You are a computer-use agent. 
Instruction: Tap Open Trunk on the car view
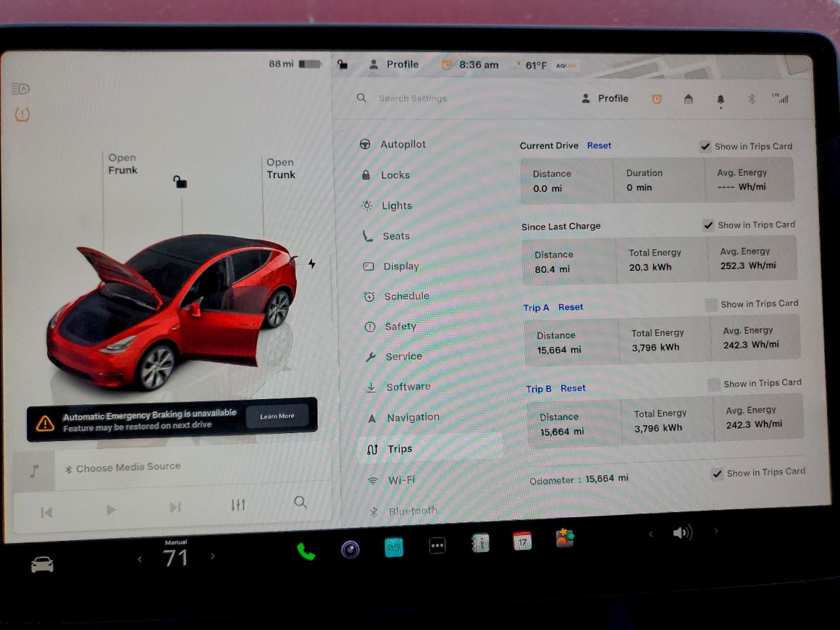(x=281, y=169)
